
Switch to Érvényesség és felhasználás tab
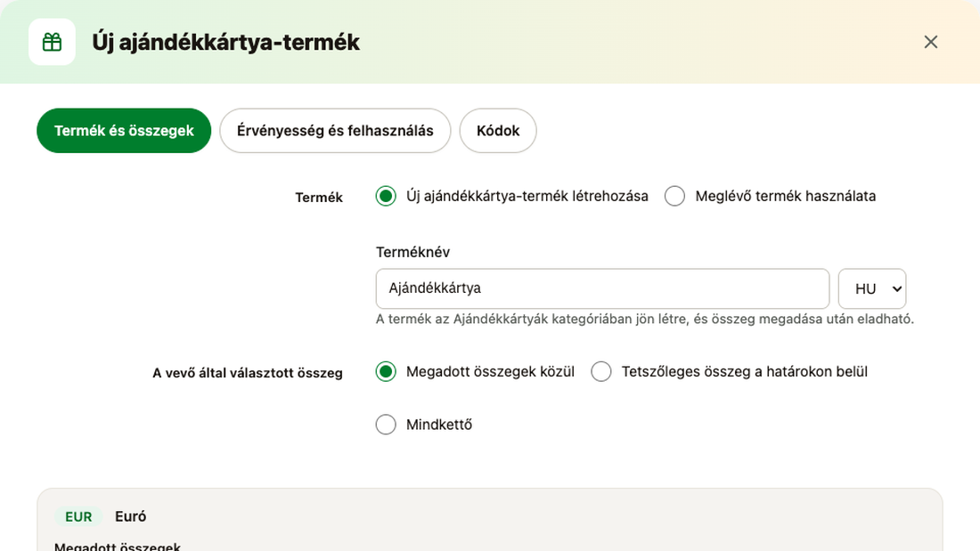point(335,131)
